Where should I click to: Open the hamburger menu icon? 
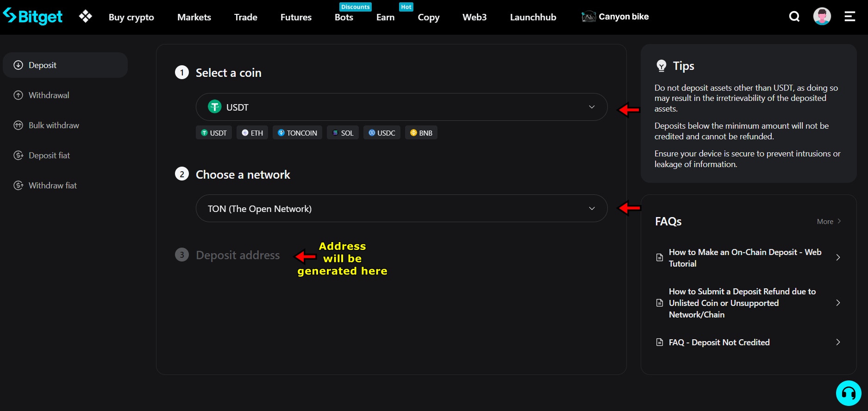(850, 17)
